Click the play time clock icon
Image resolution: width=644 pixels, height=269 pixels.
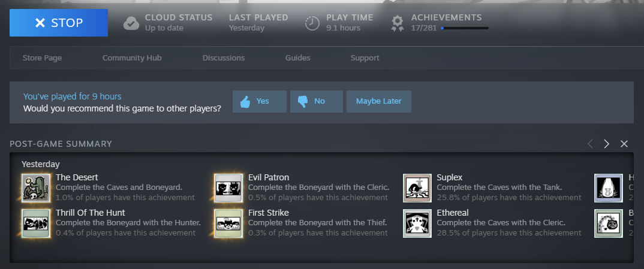pyautogui.click(x=312, y=23)
